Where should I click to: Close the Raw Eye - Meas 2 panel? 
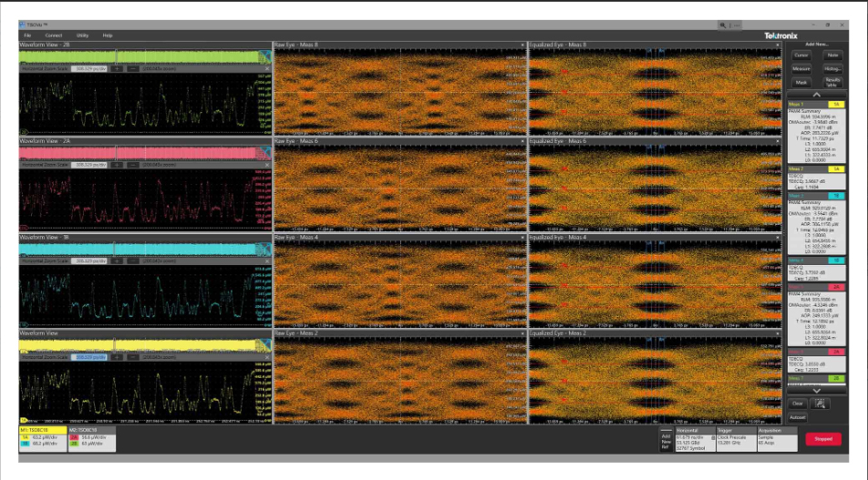click(x=522, y=334)
